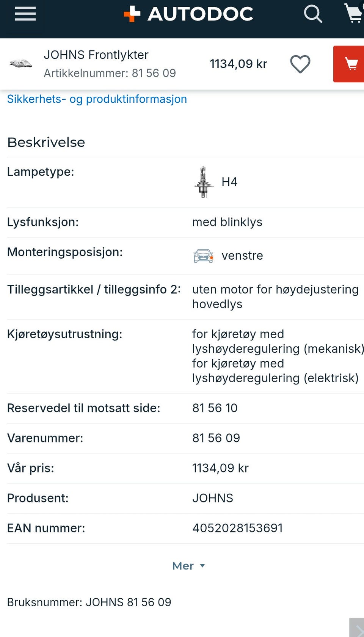Image resolution: width=364 pixels, height=637 pixels.
Task: Tap the Varenummer value 81 56 09
Action: pos(216,438)
